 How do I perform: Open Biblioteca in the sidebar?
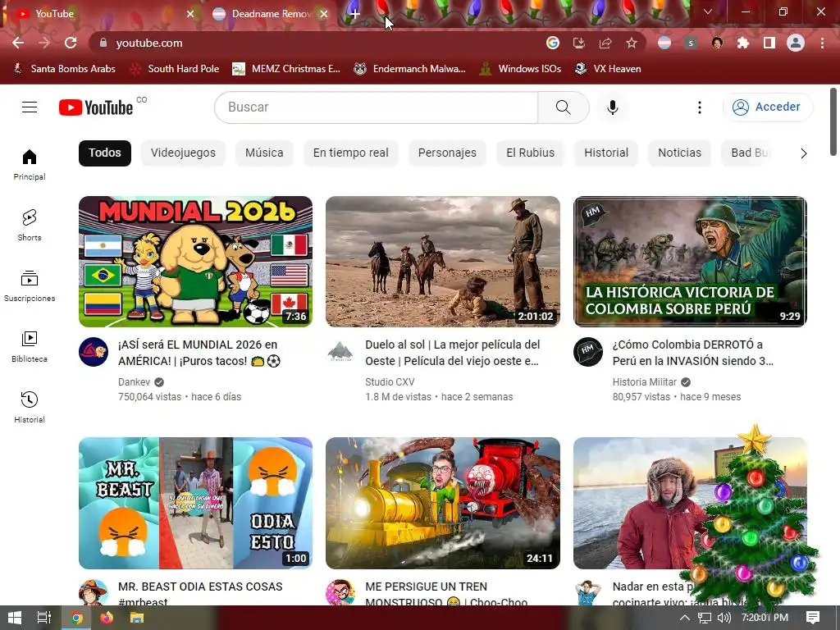tap(30, 347)
